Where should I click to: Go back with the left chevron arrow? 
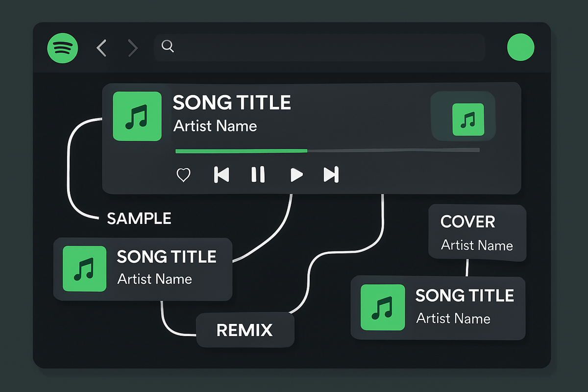pyautogui.click(x=101, y=48)
